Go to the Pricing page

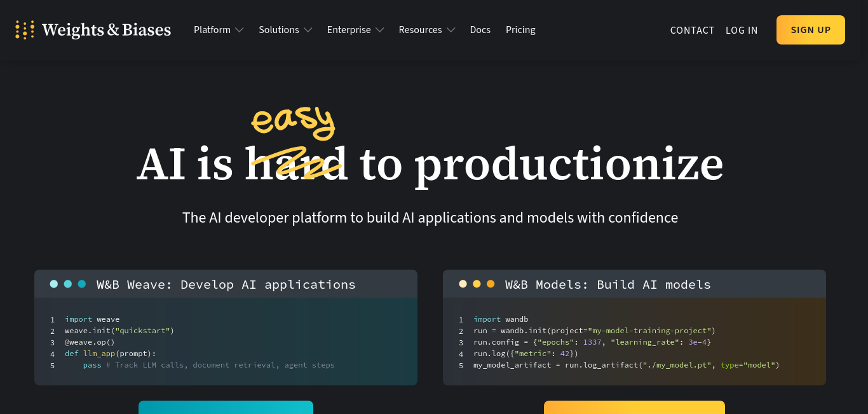(520, 30)
